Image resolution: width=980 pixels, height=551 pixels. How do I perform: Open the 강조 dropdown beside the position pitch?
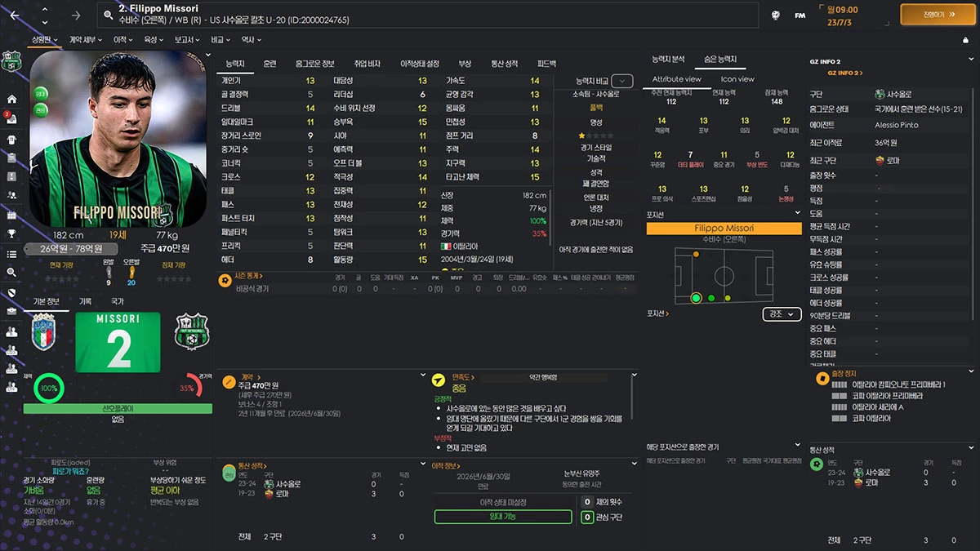780,314
